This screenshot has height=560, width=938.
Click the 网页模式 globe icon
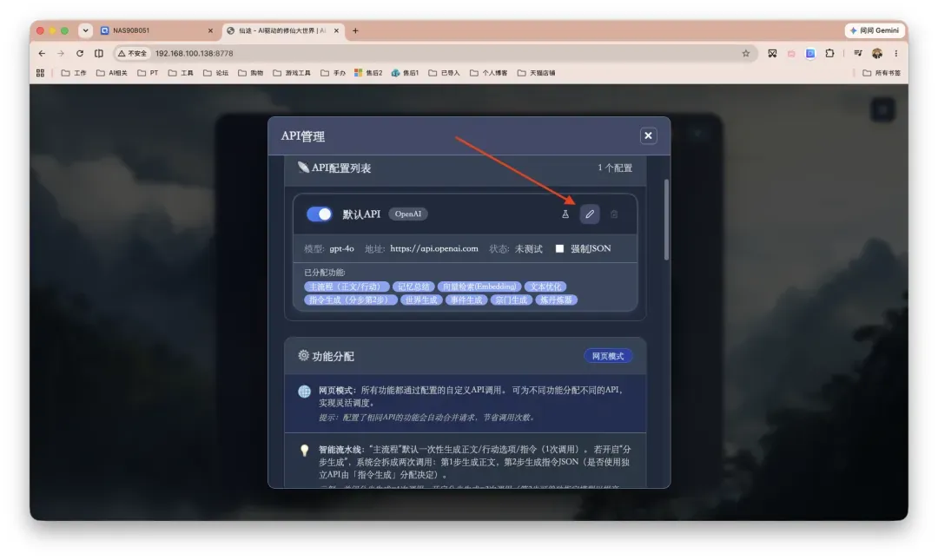click(x=305, y=392)
